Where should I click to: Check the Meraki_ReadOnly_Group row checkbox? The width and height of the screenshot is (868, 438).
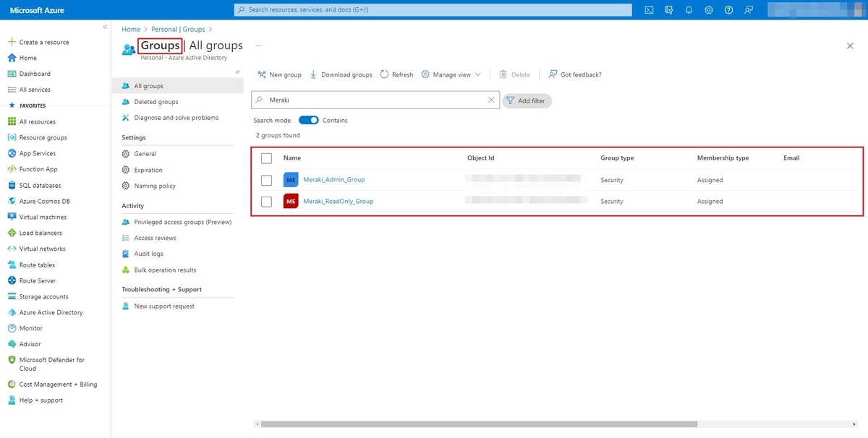point(266,201)
